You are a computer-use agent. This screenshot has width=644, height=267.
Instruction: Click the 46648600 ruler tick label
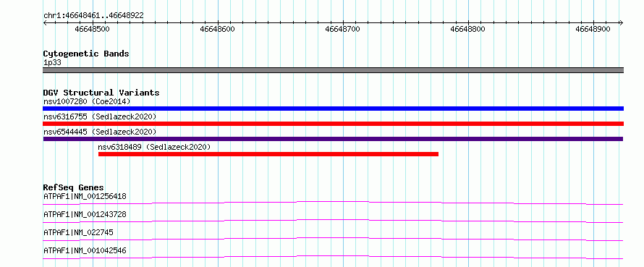[x=218, y=30]
